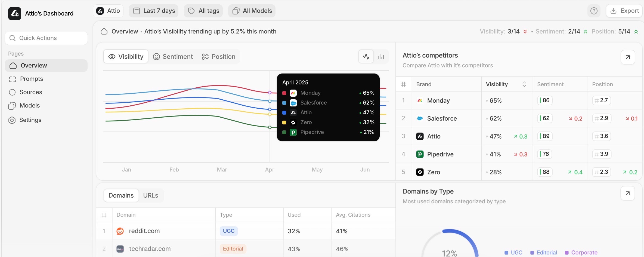Click the Zero logo in competitors table

(420, 172)
